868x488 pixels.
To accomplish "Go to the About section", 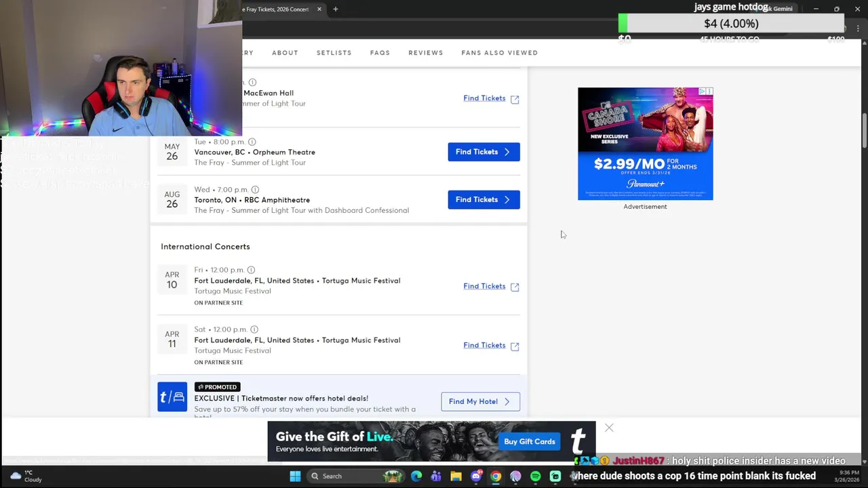I will [285, 53].
